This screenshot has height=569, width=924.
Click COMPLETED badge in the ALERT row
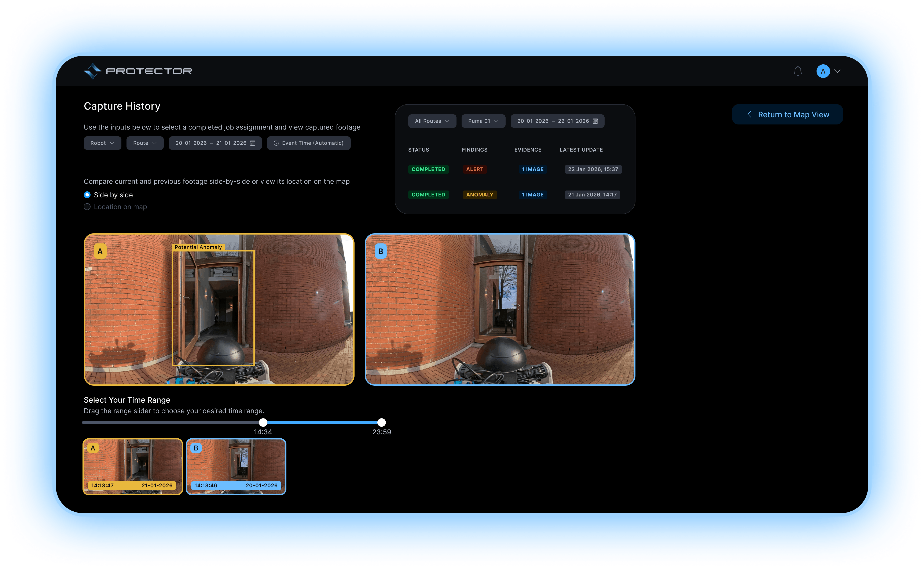(x=428, y=169)
